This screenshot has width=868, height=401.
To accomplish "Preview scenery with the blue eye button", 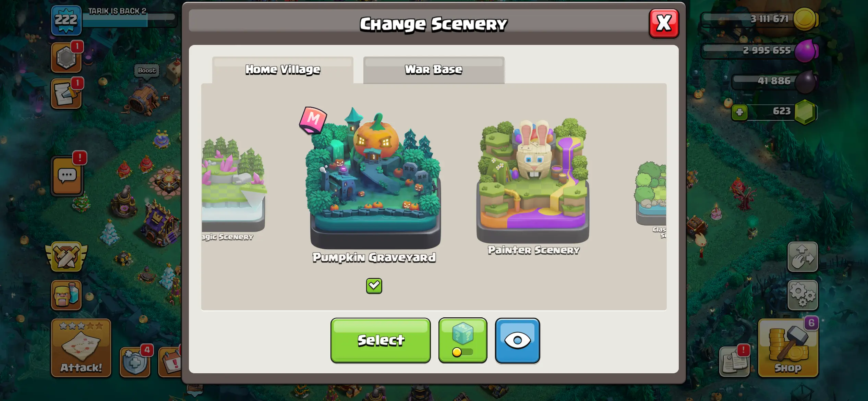I will pyautogui.click(x=517, y=340).
